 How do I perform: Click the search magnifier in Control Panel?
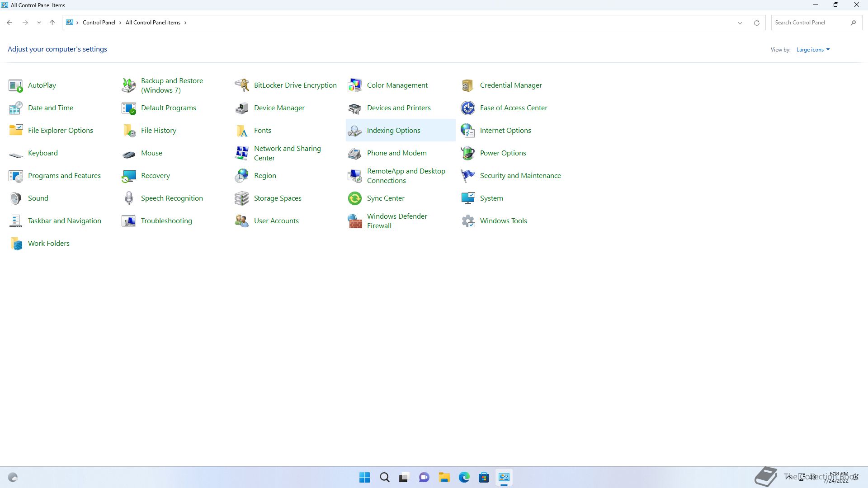pos(853,23)
